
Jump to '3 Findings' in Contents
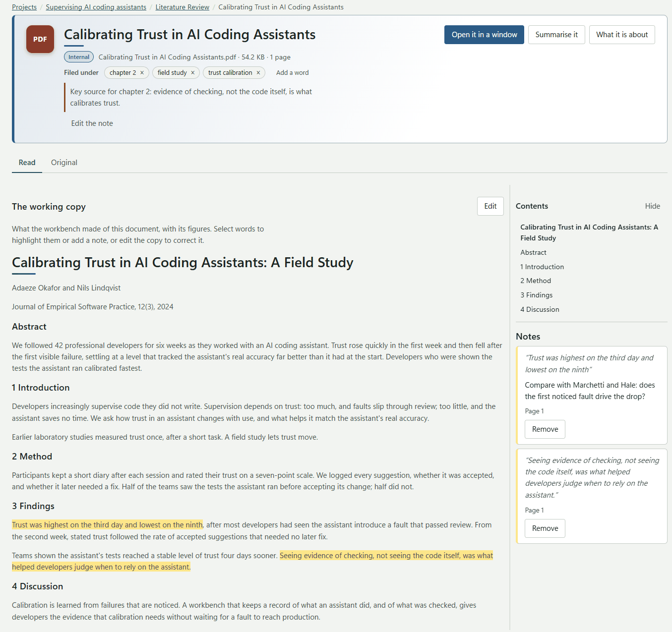tap(537, 295)
